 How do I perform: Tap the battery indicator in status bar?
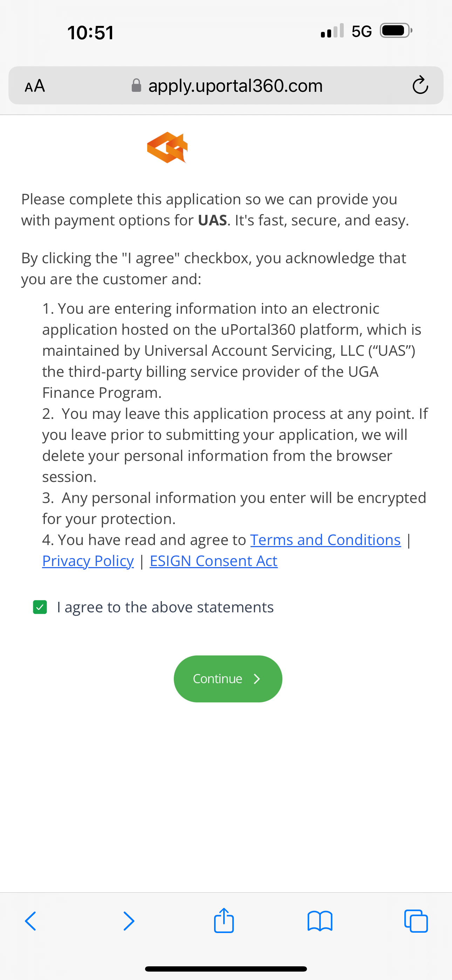click(396, 31)
